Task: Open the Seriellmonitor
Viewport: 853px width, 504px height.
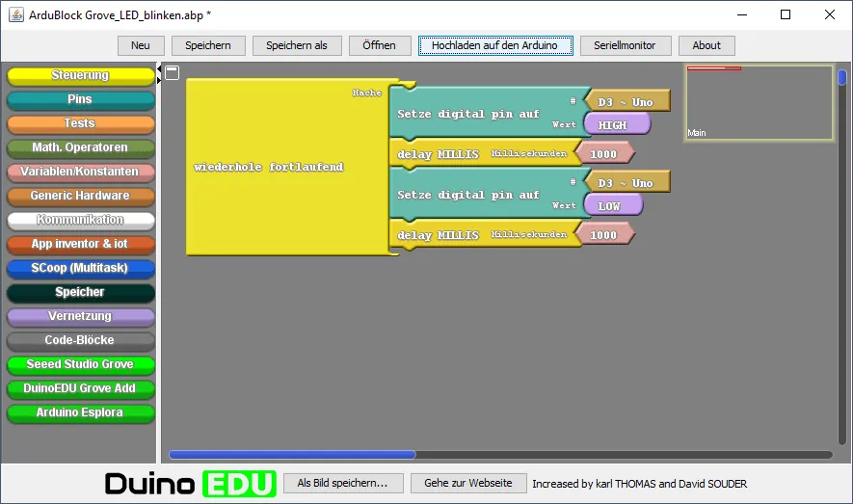Action: tap(625, 45)
